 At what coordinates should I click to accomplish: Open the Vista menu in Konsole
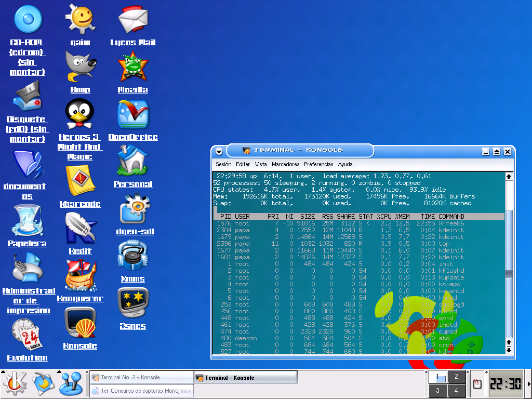261,164
